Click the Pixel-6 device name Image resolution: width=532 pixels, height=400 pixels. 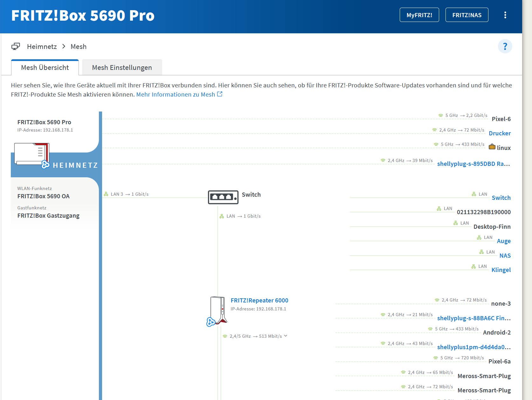pyautogui.click(x=501, y=119)
